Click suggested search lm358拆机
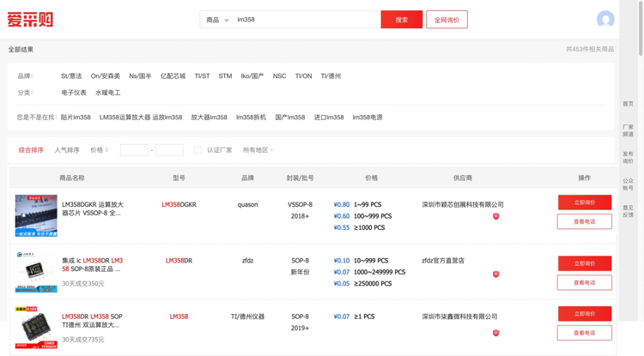644x356 pixels. pyautogui.click(x=251, y=118)
